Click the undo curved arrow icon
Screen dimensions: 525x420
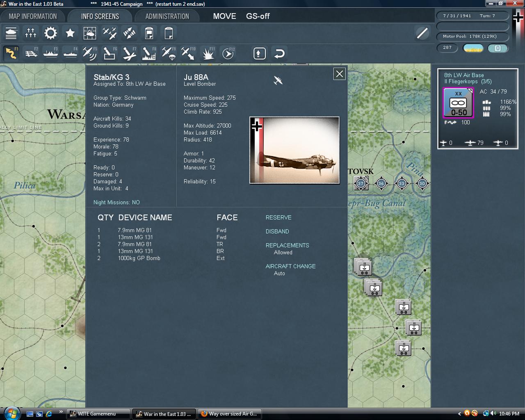pyautogui.click(x=279, y=53)
